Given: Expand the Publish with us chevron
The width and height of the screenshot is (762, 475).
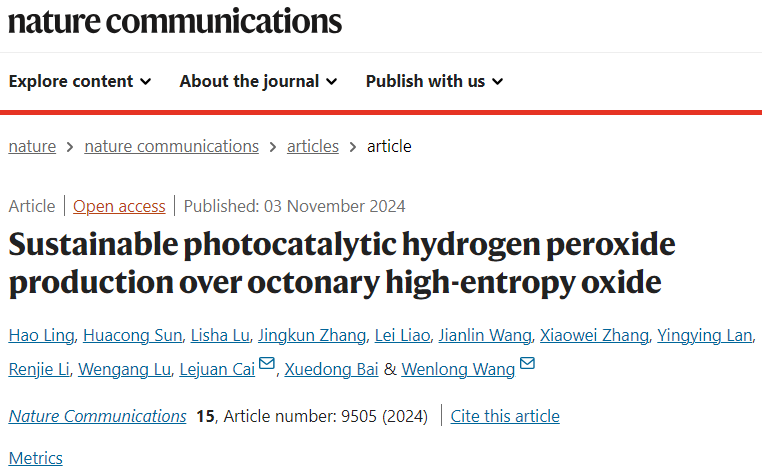Looking at the screenshot, I should coord(498,82).
